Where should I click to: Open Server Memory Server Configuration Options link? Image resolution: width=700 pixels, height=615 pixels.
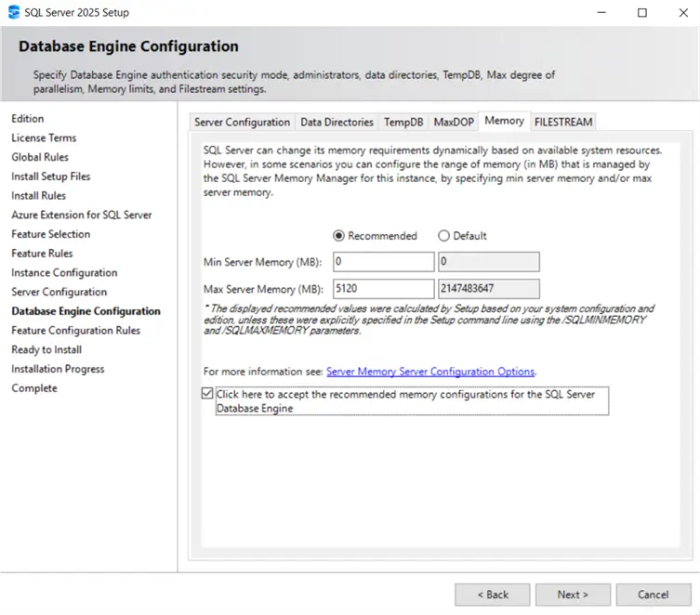(x=430, y=372)
